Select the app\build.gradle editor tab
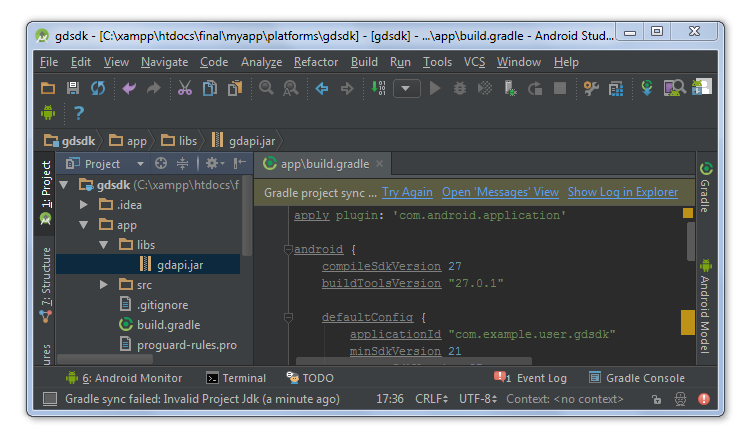The width and height of the screenshot is (754, 447). click(322, 164)
